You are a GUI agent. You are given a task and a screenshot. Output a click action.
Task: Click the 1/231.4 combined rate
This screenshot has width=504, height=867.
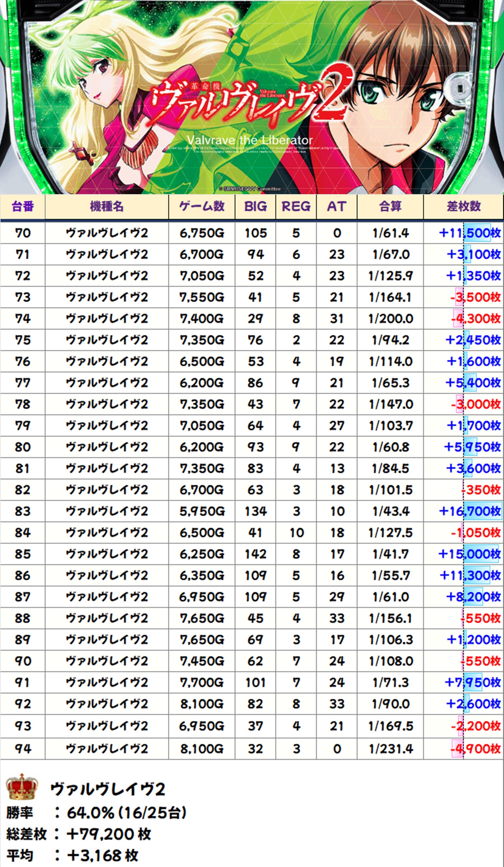coord(390,749)
